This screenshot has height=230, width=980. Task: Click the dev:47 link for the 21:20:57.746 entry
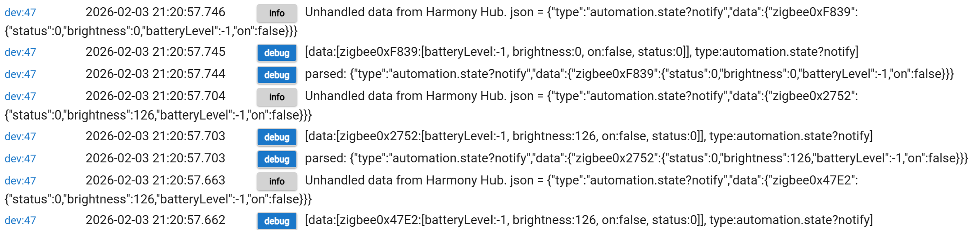[20, 13]
